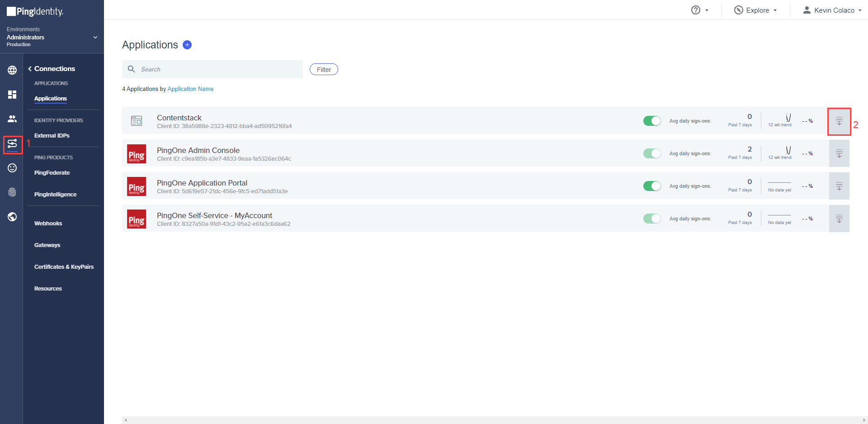Screen dimensions: 868x424
Task: Click PingOne Admin Console Client ID text
Action: pos(224,159)
